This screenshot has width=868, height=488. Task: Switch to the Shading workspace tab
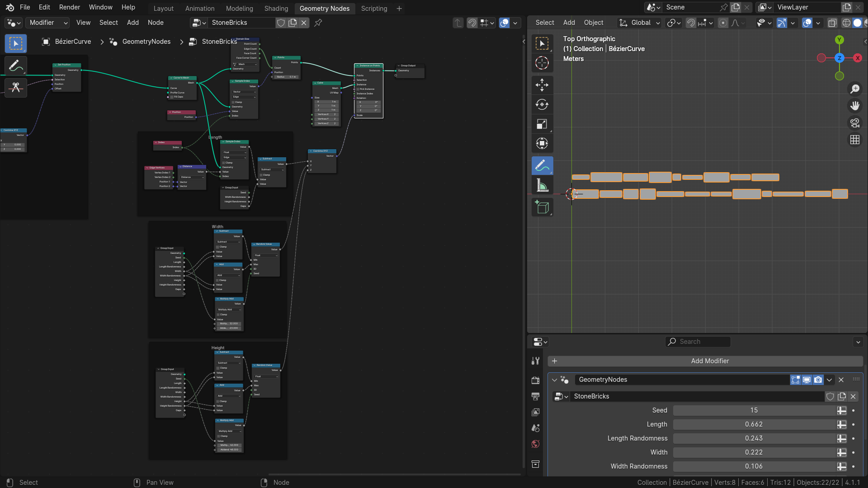276,9
